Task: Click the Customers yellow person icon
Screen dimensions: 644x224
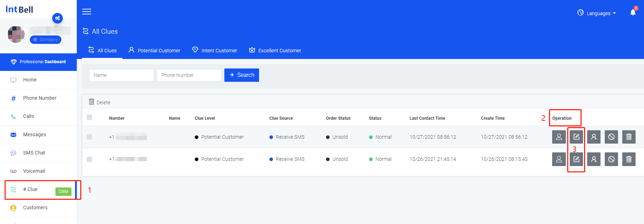Action: click(13, 208)
